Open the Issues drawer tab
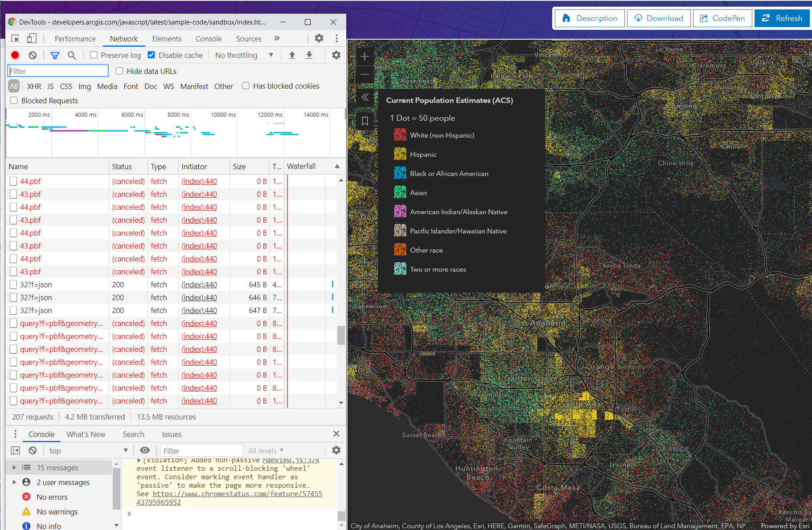 tap(171, 434)
